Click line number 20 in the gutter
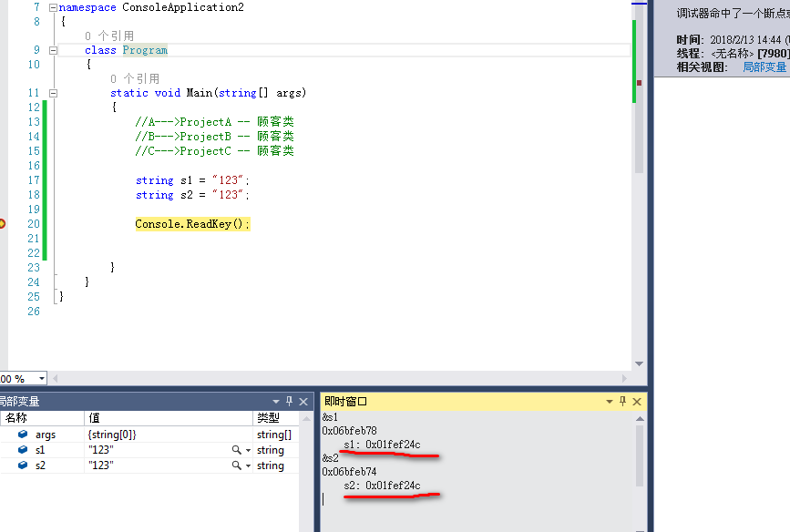The width and height of the screenshot is (790, 532). [33, 224]
